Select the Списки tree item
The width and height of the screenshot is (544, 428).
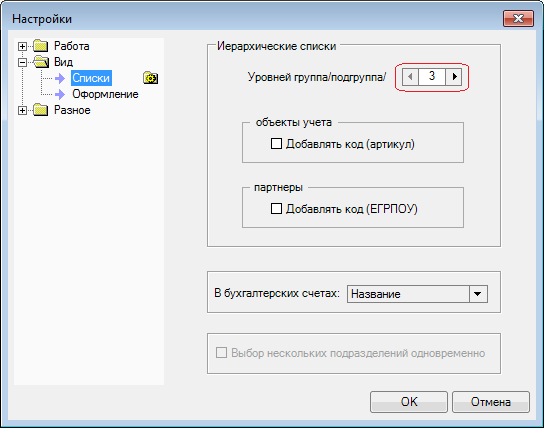tap(91, 78)
